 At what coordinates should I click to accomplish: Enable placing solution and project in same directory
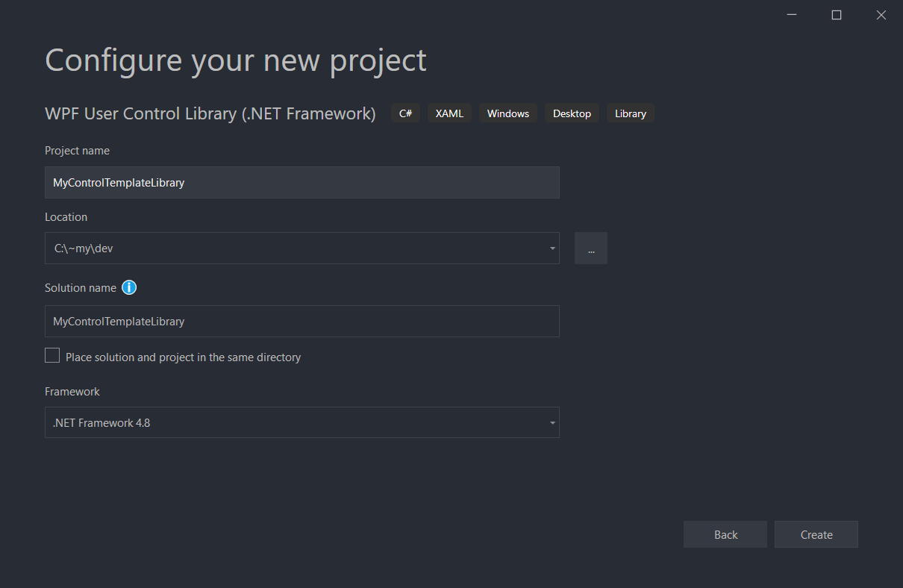pos(52,356)
